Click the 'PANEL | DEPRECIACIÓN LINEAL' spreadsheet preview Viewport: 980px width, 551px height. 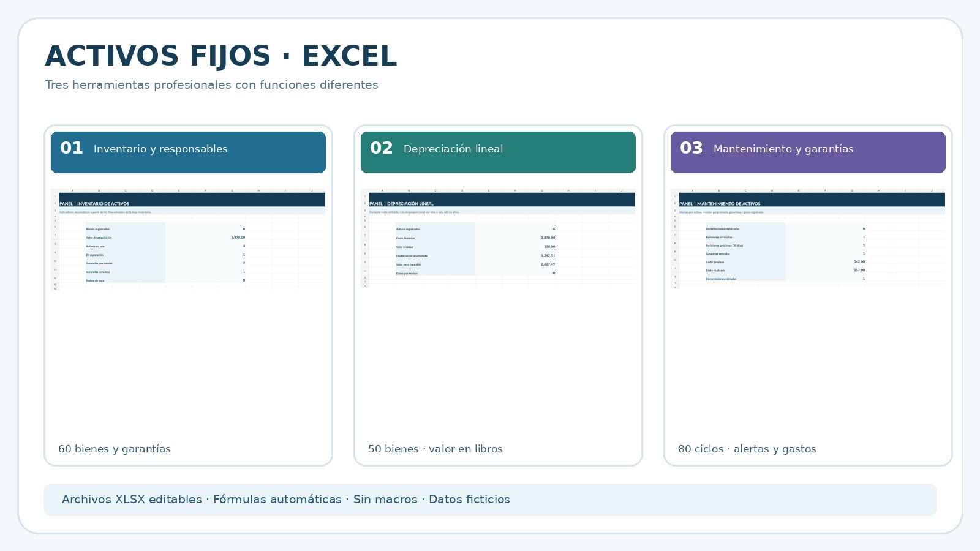(x=498, y=238)
